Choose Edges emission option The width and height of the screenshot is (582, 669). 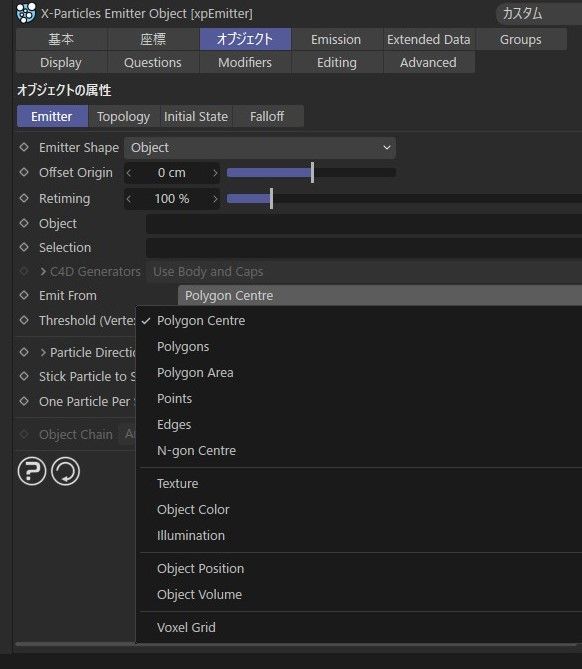click(359, 425)
